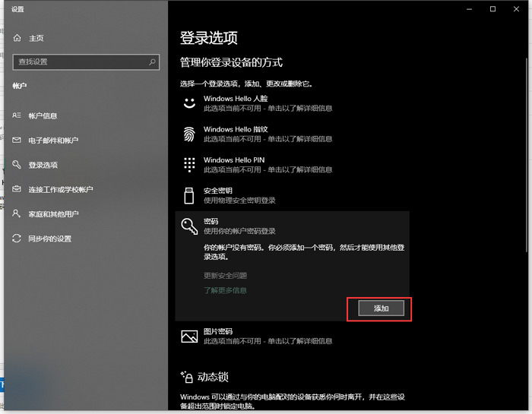Click the 更新安全问题 link

coord(225,275)
